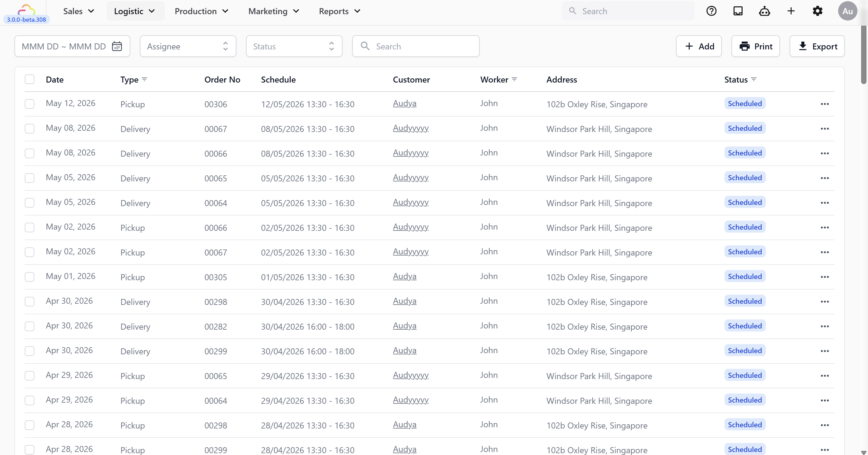The height and width of the screenshot is (455, 868).
Task: Expand the Production menu
Action: [x=201, y=11]
